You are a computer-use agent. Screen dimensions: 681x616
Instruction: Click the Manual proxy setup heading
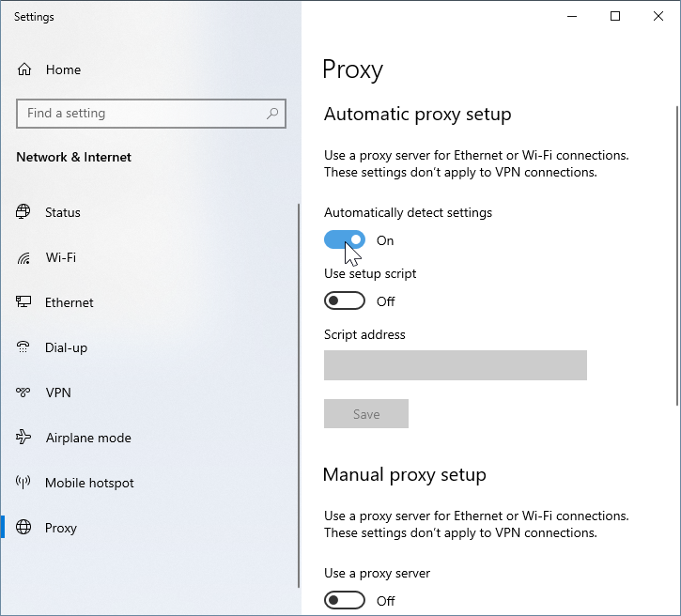point(404,475)
